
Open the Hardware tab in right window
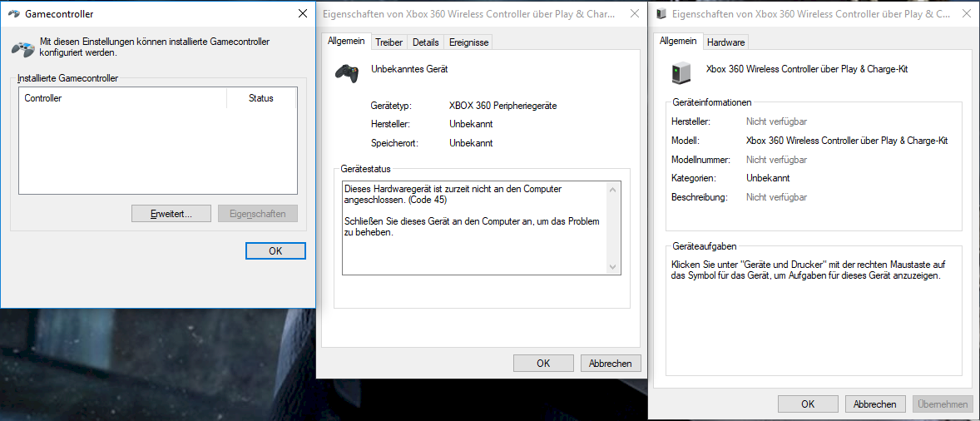click(x=725, y=42)
